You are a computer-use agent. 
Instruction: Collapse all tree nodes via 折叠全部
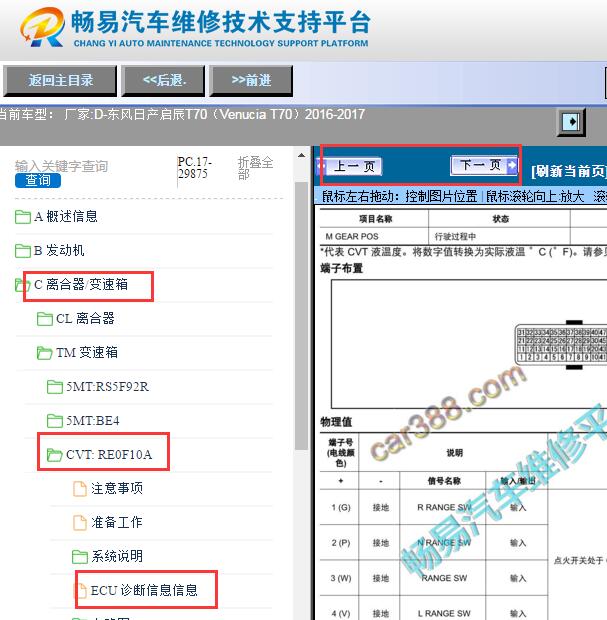(x=255, y=168)
